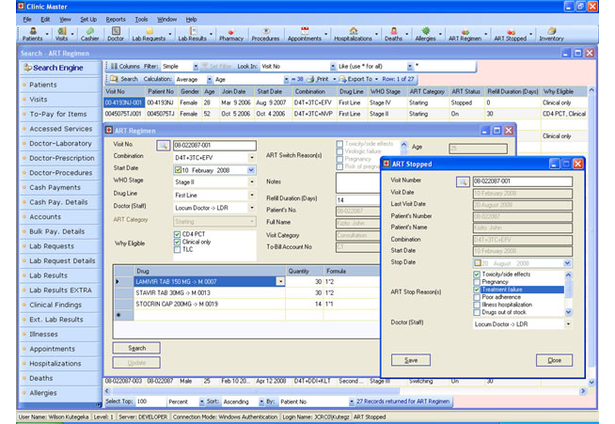Open the Doctor toolbar icon

tap(115, 34)
